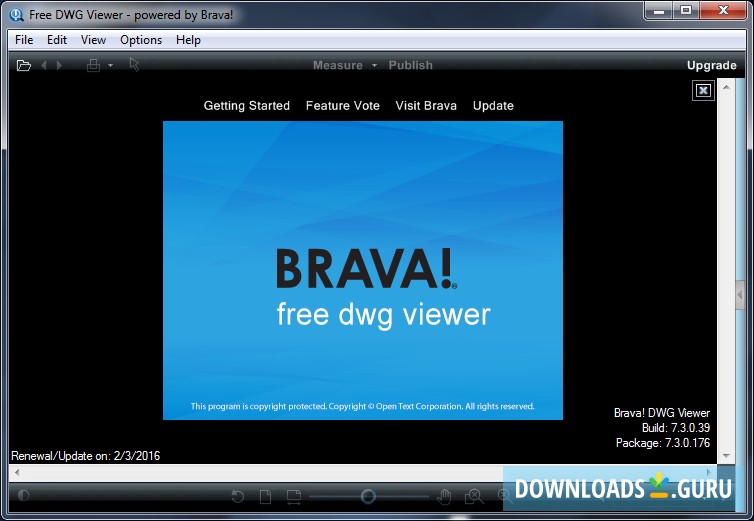Expand the Print options dropdown arrow

click(x=111, y=65)
